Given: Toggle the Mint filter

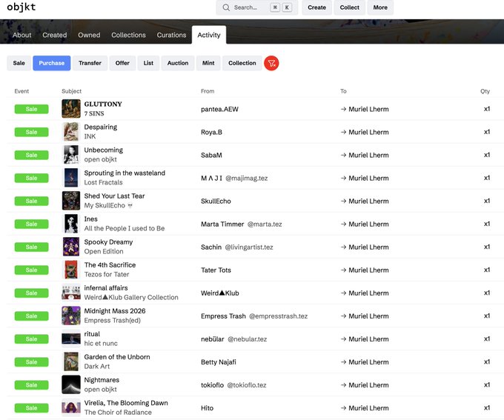Looking at the screenshot, I should pos(208,63).
